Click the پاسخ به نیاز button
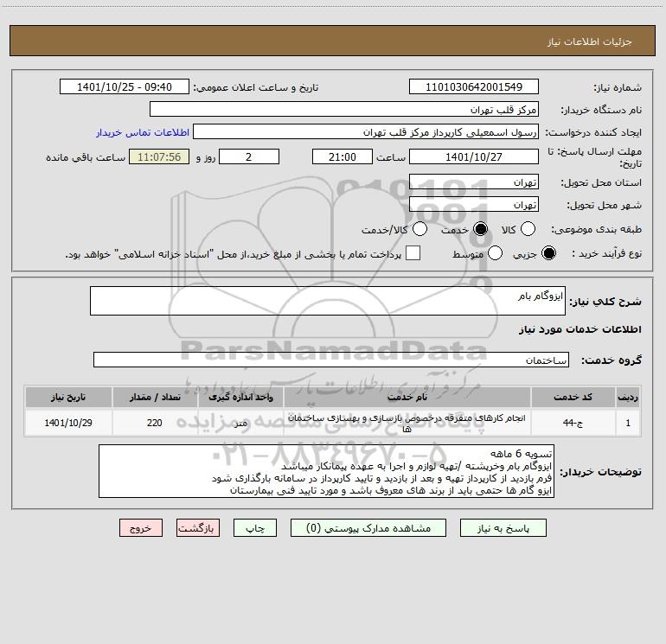 click(503, 527)
